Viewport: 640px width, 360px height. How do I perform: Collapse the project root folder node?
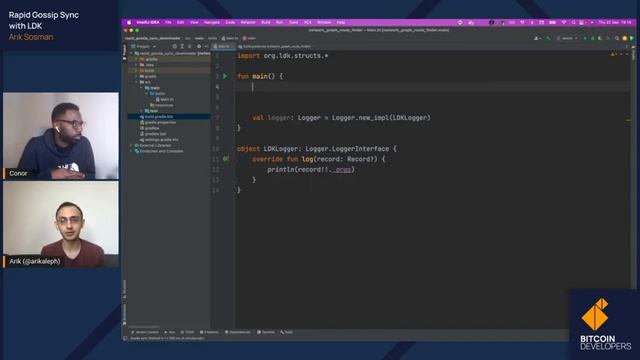(132, 53)
